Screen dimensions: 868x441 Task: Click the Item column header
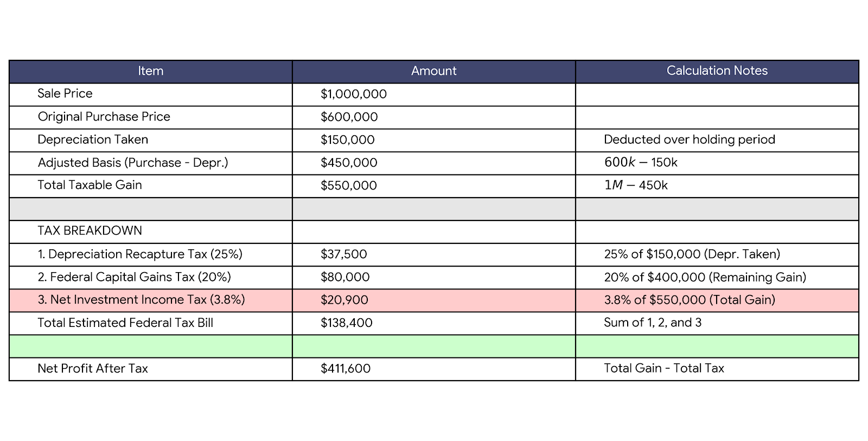pos(150,71)
